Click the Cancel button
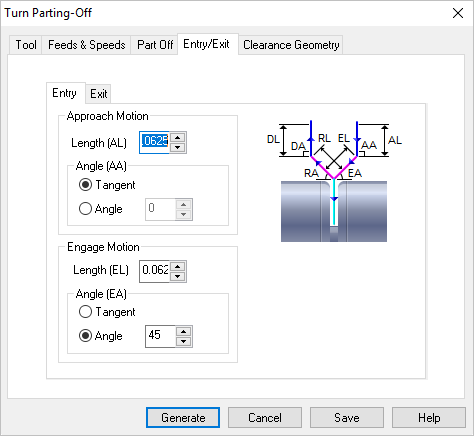The height and width of the screenshot is (436, 474). point(265,417)
